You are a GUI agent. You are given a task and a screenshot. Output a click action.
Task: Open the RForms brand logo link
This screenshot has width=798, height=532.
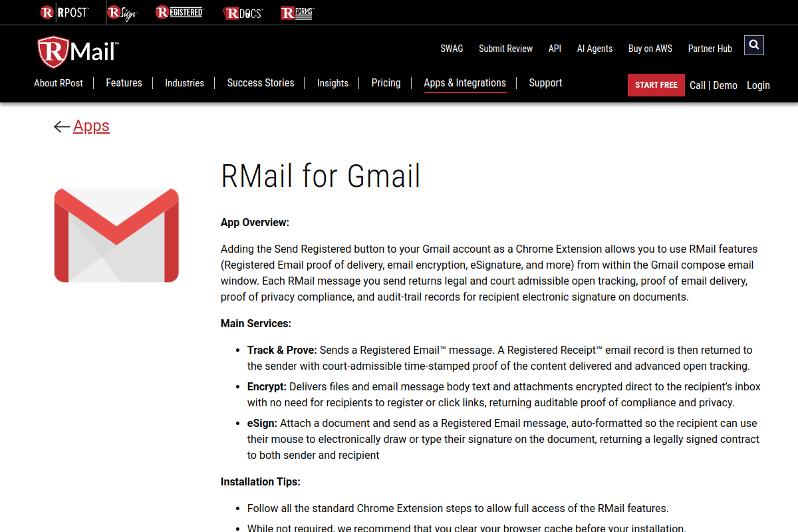click(x=297, y=13)
